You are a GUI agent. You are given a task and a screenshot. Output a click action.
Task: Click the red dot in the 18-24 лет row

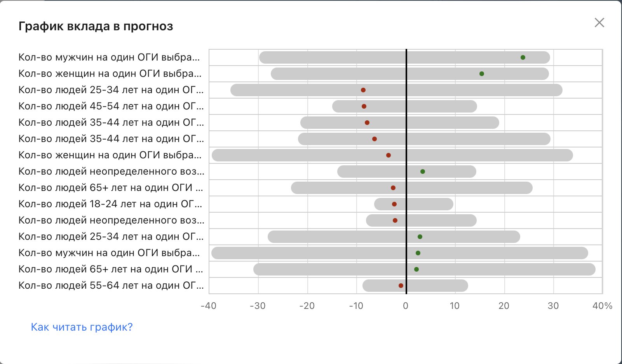pos(394,204)
